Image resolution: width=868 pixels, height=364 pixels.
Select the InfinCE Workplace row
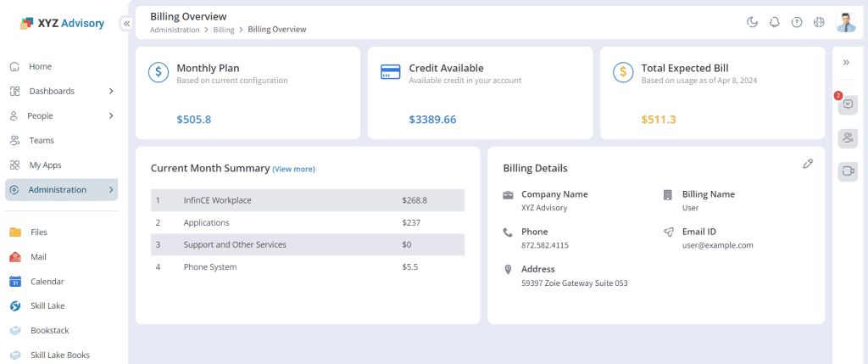308,200
